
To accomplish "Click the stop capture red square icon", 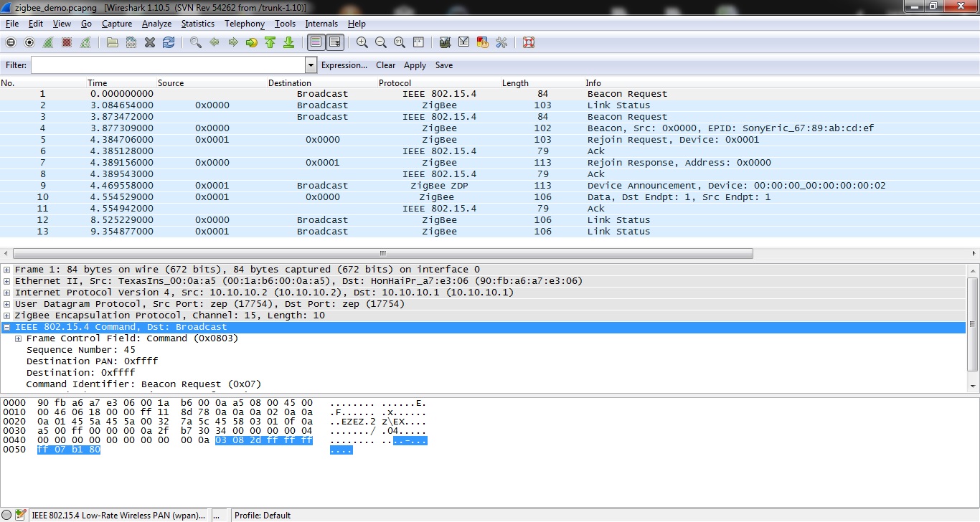I will (67, 43).
